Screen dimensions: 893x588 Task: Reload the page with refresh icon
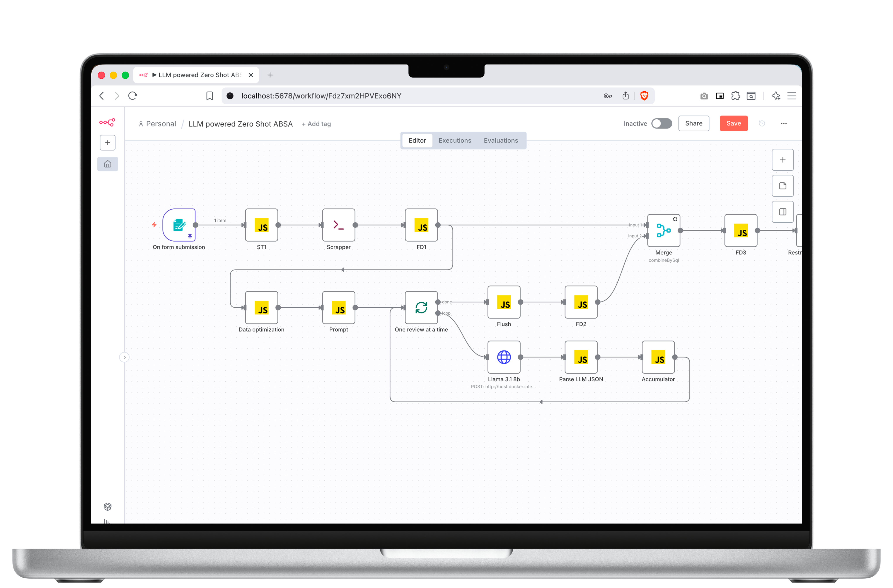[133, 96]
